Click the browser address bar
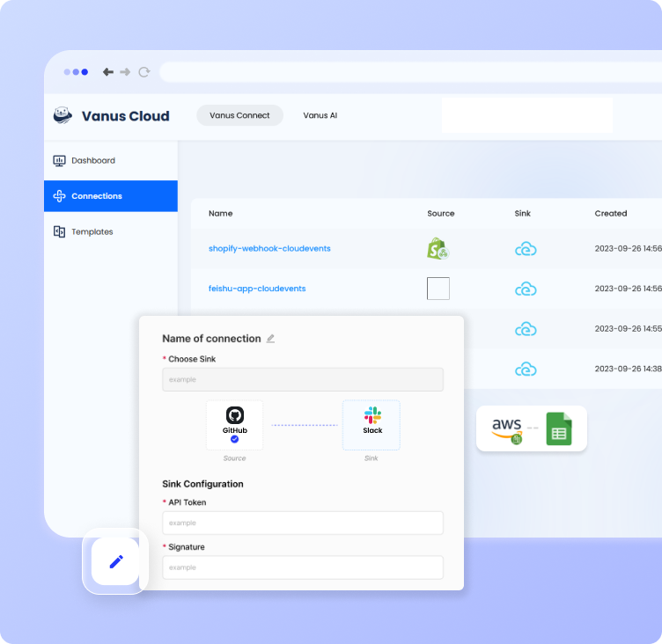662x644 pixels. pyautogui.click(x=410, y=72)
